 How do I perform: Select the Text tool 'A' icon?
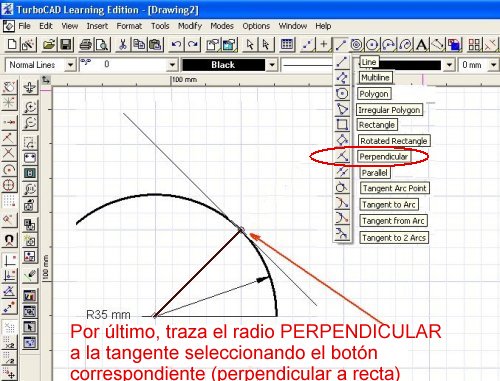[422, 44]
